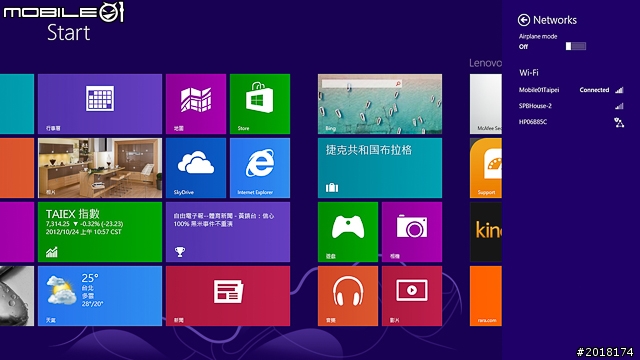The width and height of the screenshot is (640, 360).
Task: Open the McAfee Security tile
Action: (x=486, y=104)
